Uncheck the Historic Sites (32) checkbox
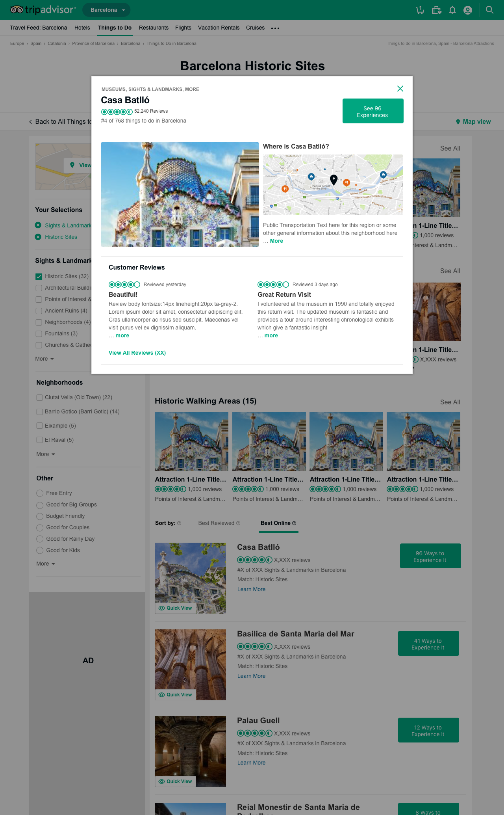This screenshot has width=504, height=815. point(39,277)
